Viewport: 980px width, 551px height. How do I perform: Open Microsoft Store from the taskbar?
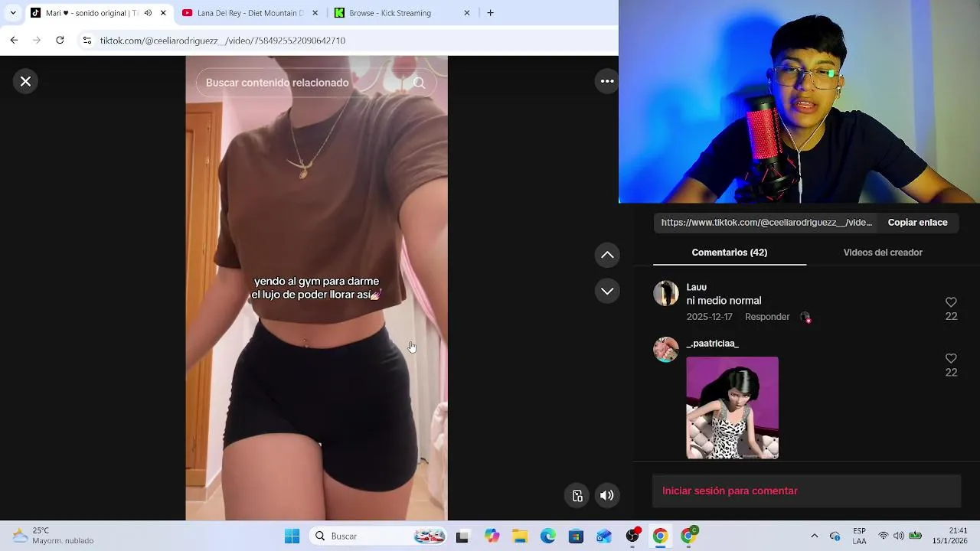pos(576,536)
